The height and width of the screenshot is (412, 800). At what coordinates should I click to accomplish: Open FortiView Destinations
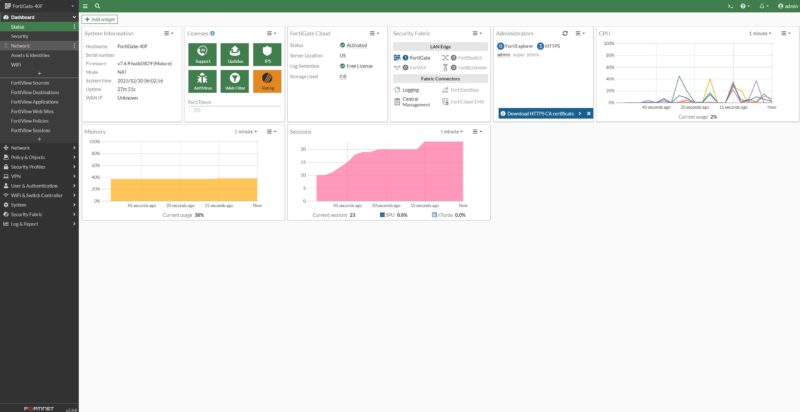coord(39,92)
